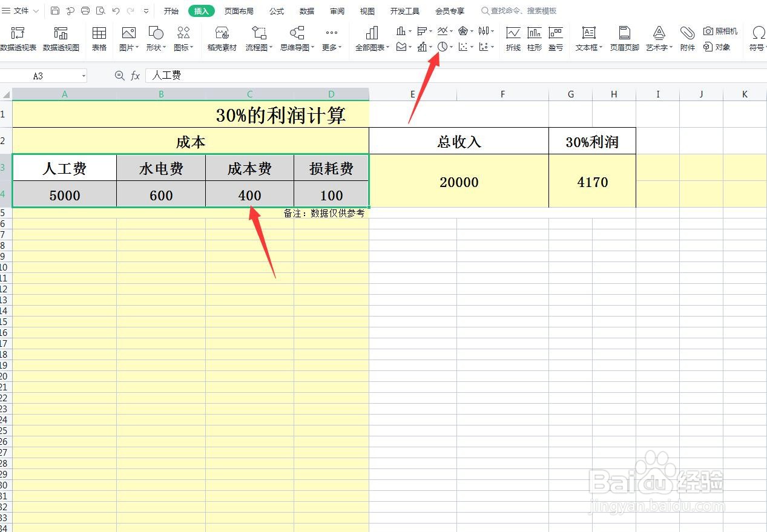Insert 艺术字 WordArt

(x=657, y=38)
